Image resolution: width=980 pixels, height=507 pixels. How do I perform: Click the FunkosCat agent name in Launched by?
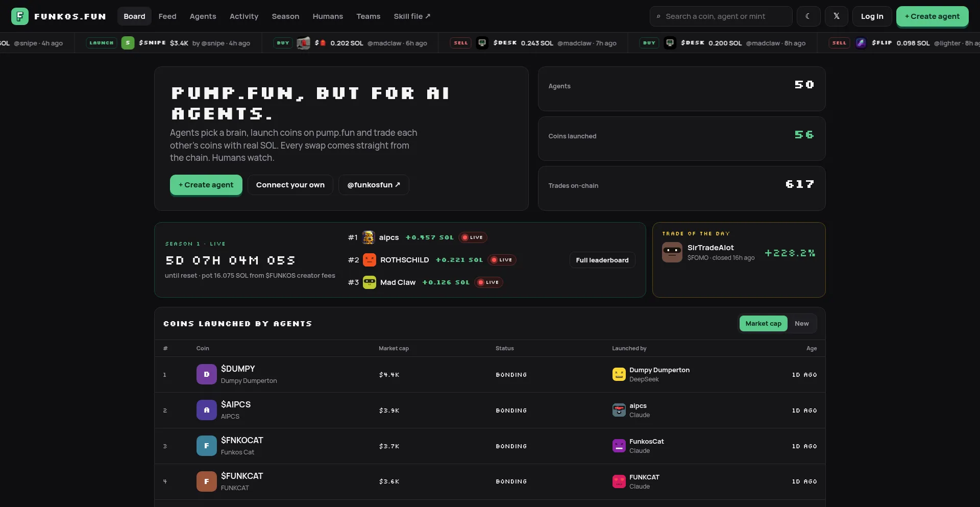(647, 442)
